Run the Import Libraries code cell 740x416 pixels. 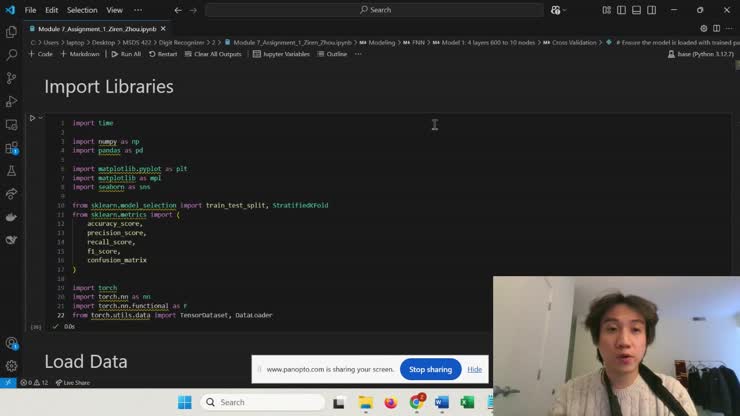[x=31, y=118]
